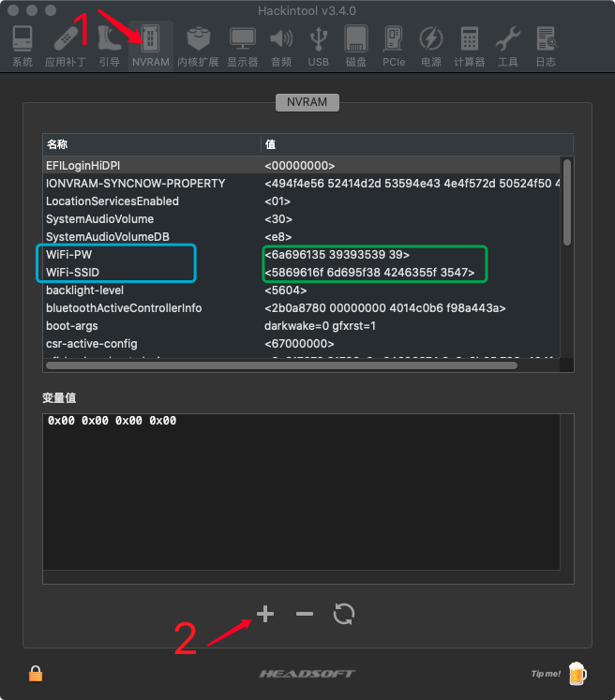The height and width of the screenshot is (700, 615).
Task: Select the SystemAudioVolume row
Action: coord(302,218)
